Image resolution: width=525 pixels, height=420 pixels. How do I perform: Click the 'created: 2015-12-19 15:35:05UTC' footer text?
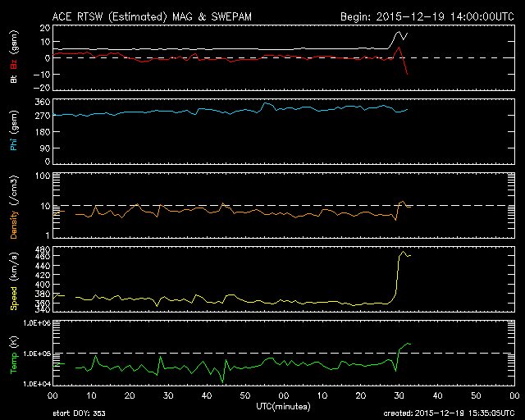pyautogui.click(x=449, y=413)
